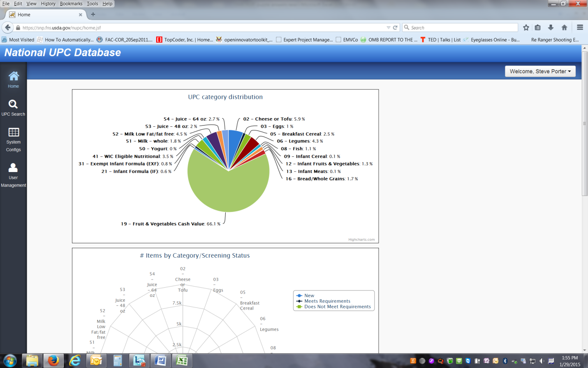Open the History menu
The height and width of the screenshot is (368, 588).
(x=48, y=4)
